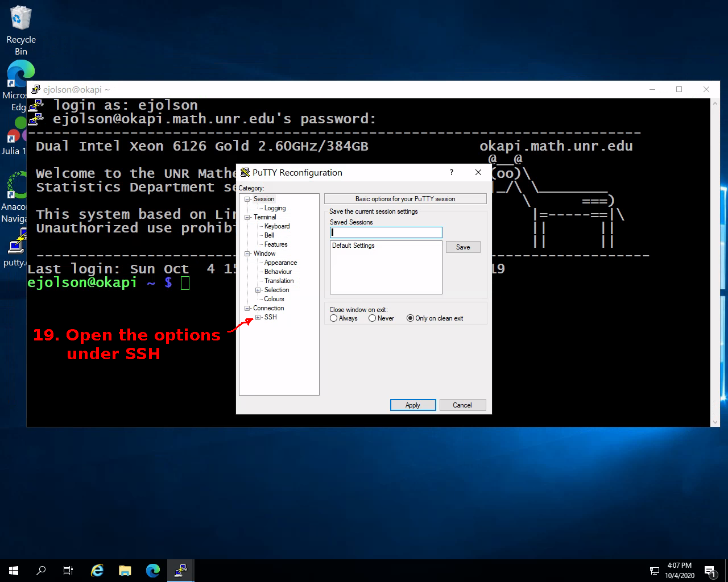Focus the Saved Sessions text field
Viewport: 728px width, 582px height.
pyautogui.click(x=386, y=232)
